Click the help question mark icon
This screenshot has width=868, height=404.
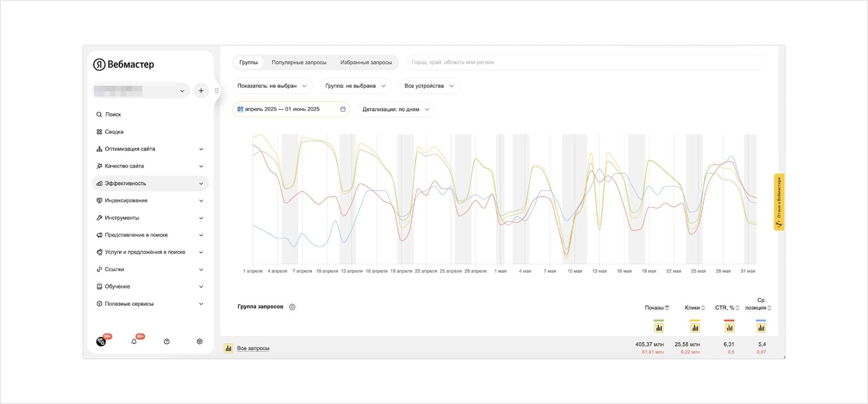coord(167,341)
